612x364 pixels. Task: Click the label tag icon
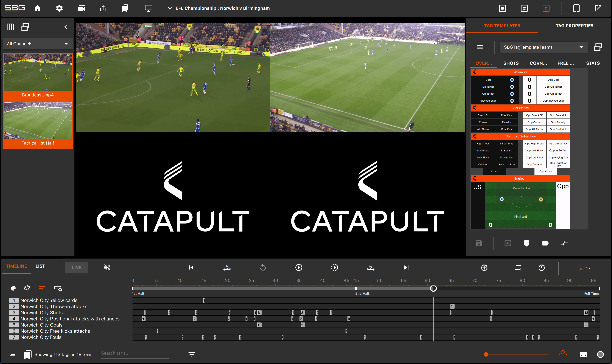(x=545, y=243)
